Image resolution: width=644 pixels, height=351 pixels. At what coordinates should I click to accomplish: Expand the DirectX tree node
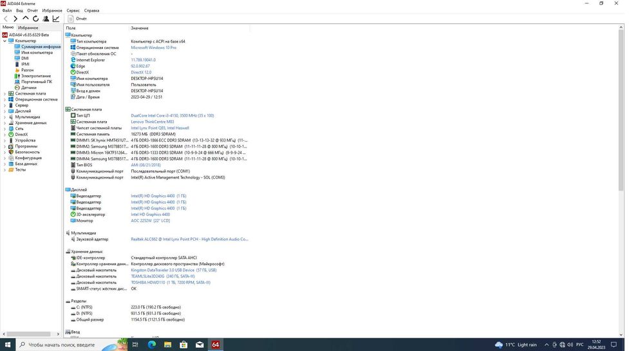point(5,135)
